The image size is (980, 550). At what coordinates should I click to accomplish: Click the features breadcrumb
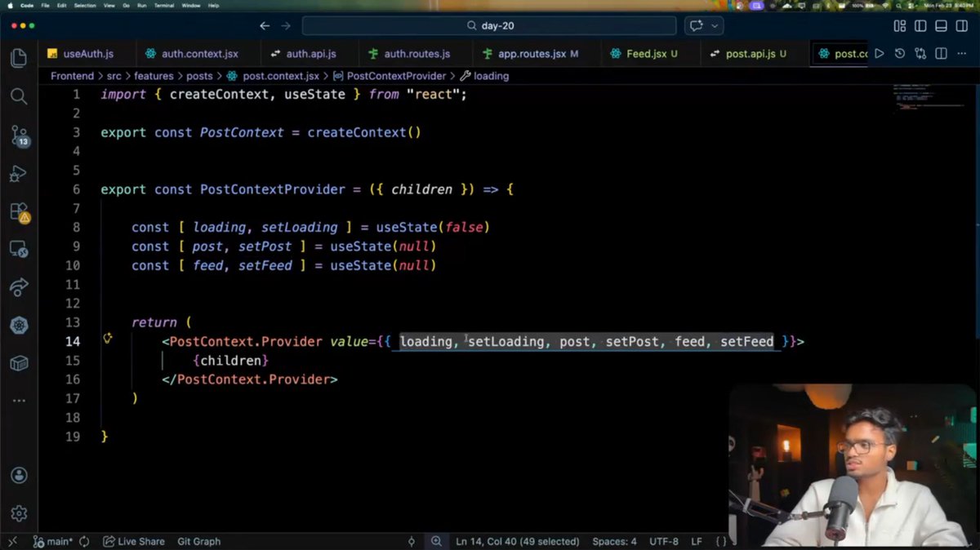pyautogui.click(x=154, y=76)
